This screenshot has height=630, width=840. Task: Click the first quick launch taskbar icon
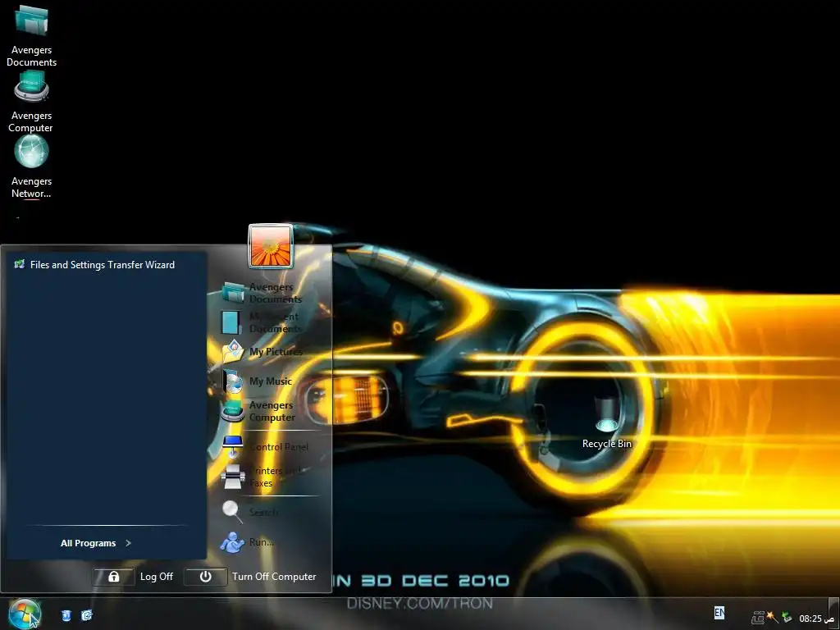coord(66,615)
